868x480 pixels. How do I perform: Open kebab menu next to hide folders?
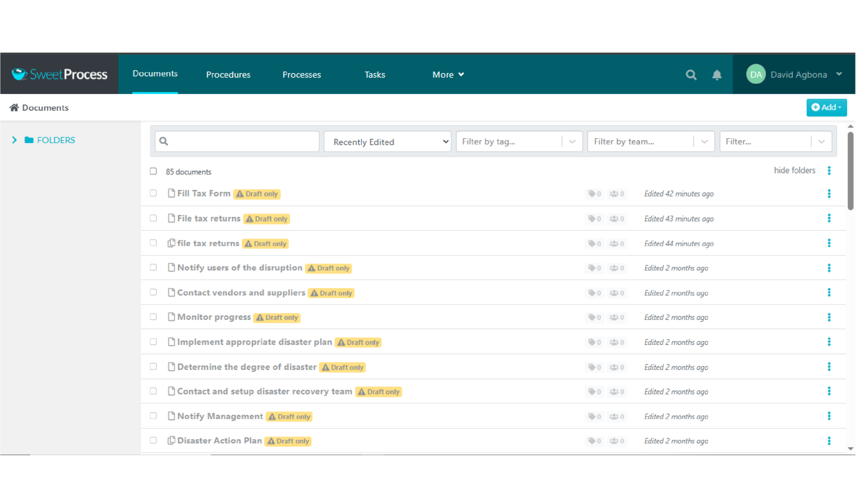click(829, 170)
